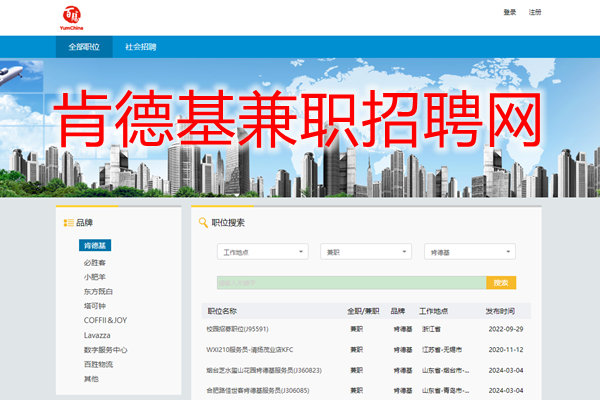Select the 塔可钟 brand

pyautogui.click(x=95, y=305)
